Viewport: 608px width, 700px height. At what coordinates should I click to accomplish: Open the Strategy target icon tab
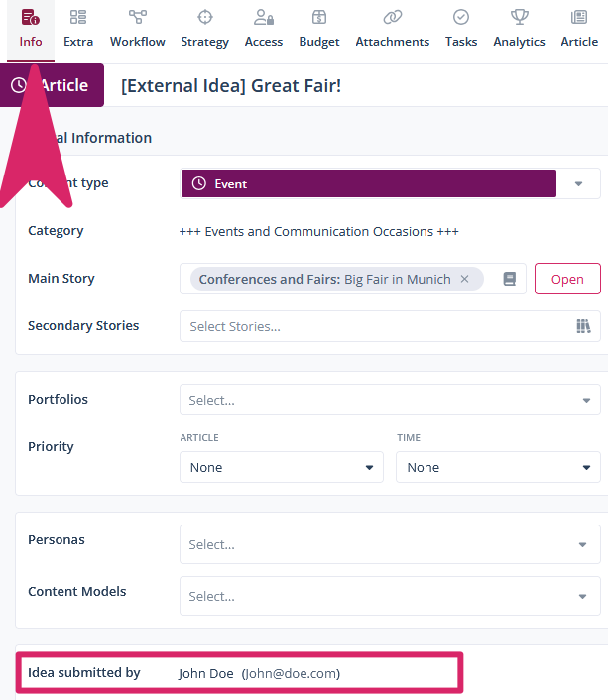tap(204, 18)
